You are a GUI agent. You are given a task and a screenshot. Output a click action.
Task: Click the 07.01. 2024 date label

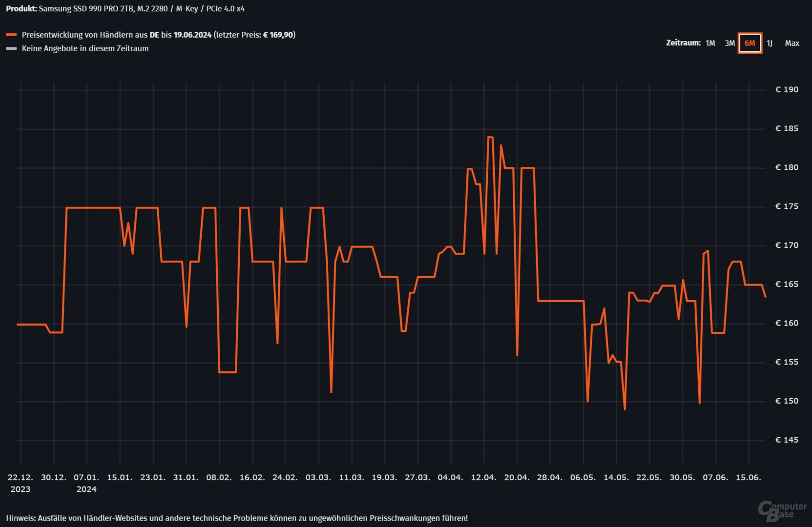coord(86,483)
